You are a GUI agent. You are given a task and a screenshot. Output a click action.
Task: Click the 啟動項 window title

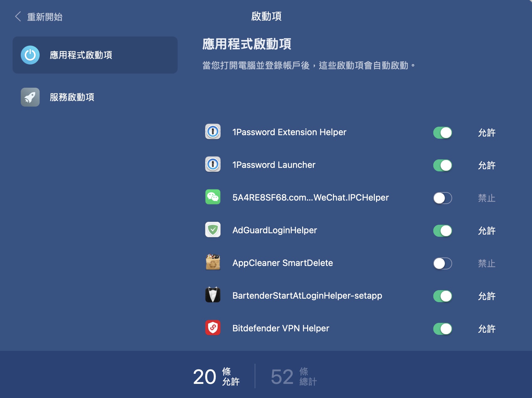point(266,16)
